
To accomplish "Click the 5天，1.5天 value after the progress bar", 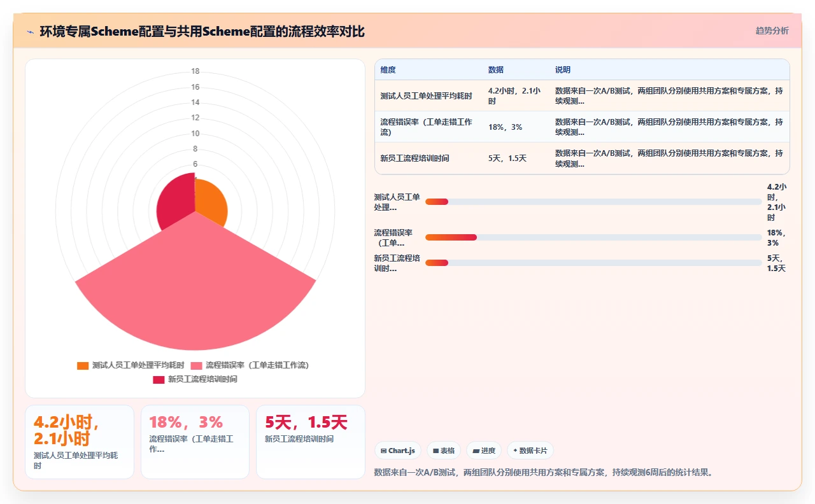I will [777, 263].
